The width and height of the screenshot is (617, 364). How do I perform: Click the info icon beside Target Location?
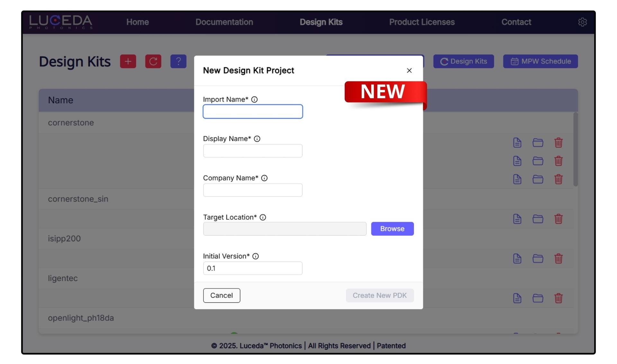pos(263,218)
